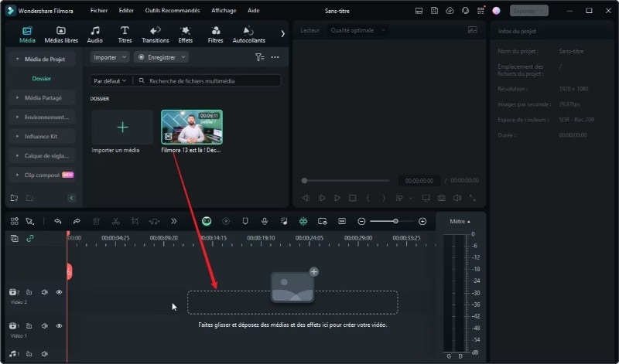Open the three-dot more options menu
Screen dimensions: 619x364
[275, 57]
